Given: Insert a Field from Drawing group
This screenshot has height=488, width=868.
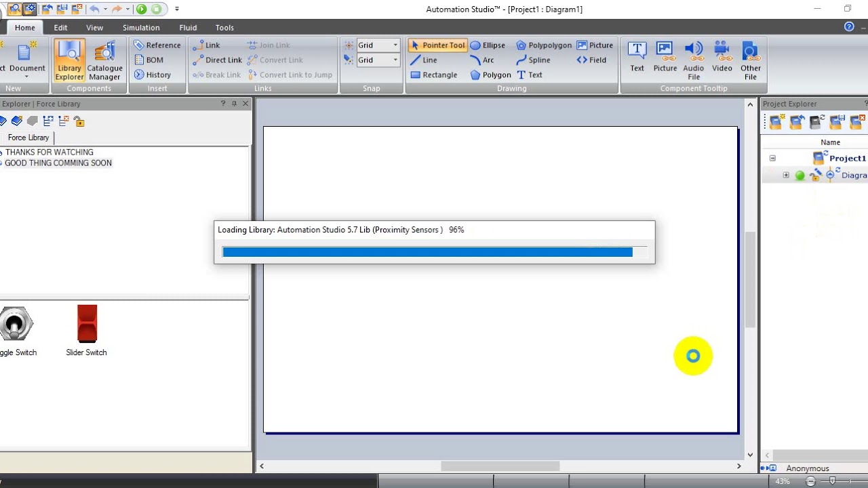Looking at the screenshot, I should 591,60.
